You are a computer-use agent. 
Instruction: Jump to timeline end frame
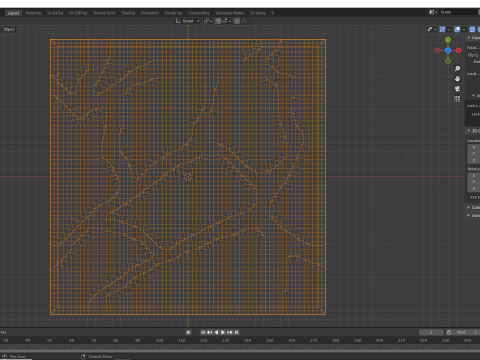(x=236, y=332)
